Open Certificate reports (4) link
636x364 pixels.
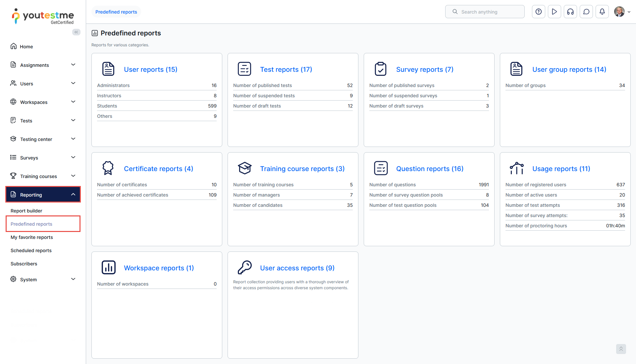pyautogui.click(x=158, y=169)
